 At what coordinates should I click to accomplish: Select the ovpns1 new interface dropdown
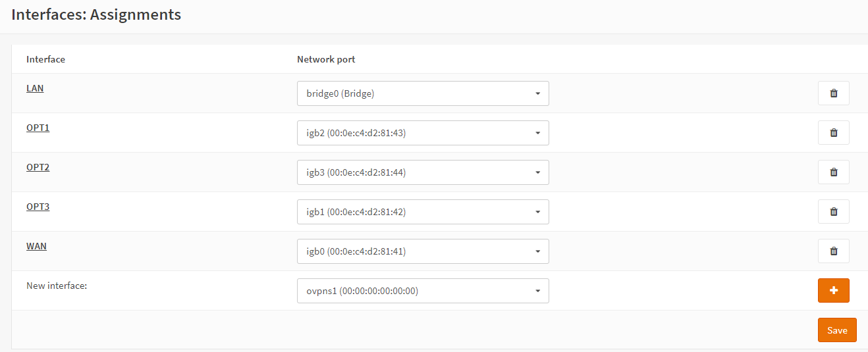tap(423, 291)
